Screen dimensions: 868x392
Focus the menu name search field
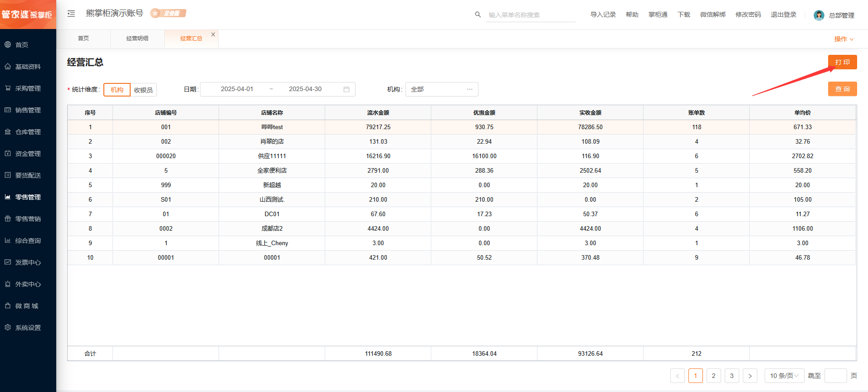tap(531, 15)
